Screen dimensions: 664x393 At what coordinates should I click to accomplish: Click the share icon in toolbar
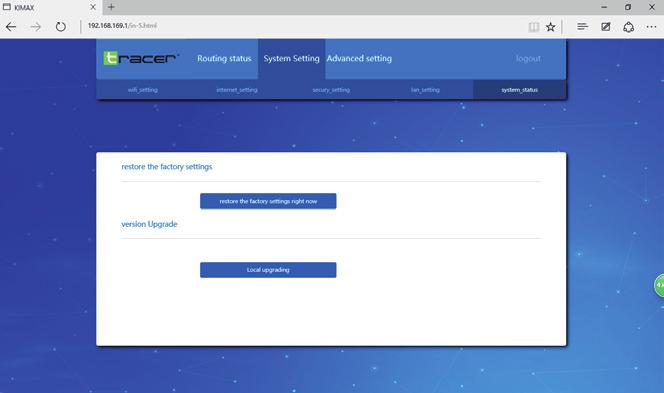tap(628, 27)
